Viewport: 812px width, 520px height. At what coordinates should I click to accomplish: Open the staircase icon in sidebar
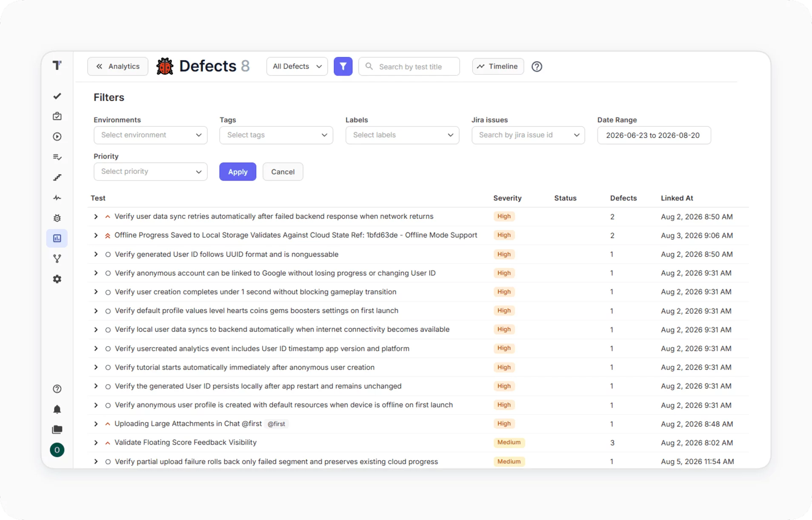(57, 178)
